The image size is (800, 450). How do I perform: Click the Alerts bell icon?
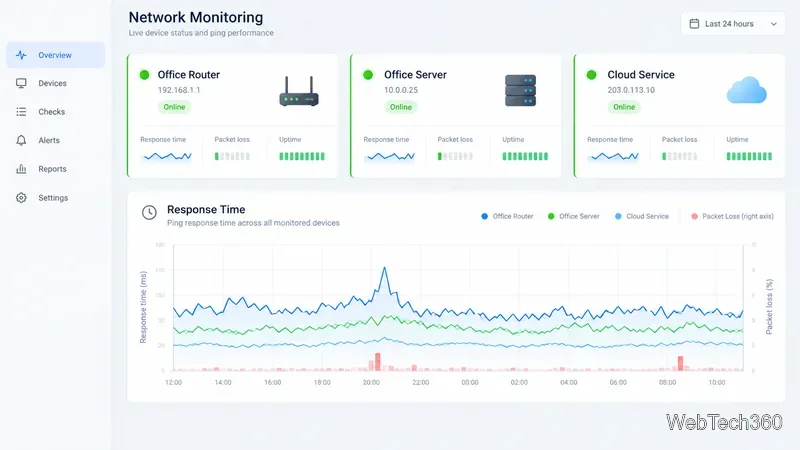coord(21,140)
